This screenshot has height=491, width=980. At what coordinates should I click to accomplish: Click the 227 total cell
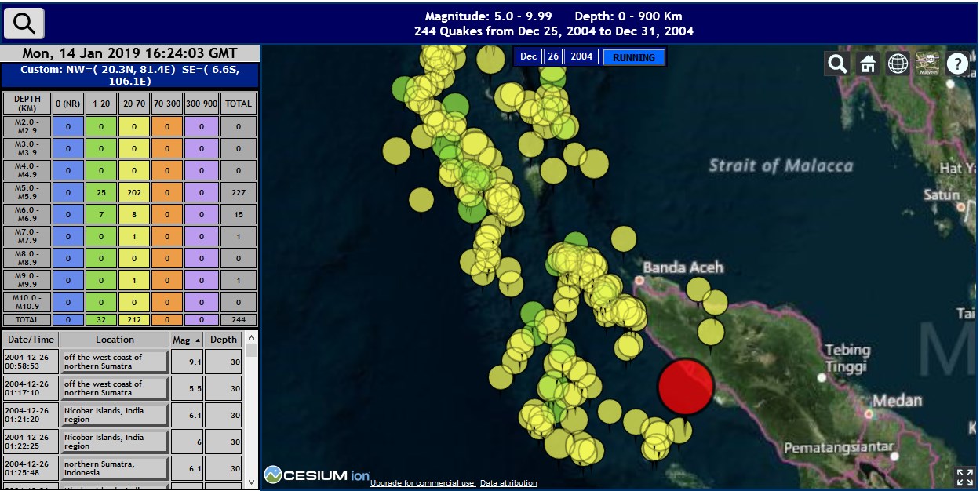coord(239,192)
